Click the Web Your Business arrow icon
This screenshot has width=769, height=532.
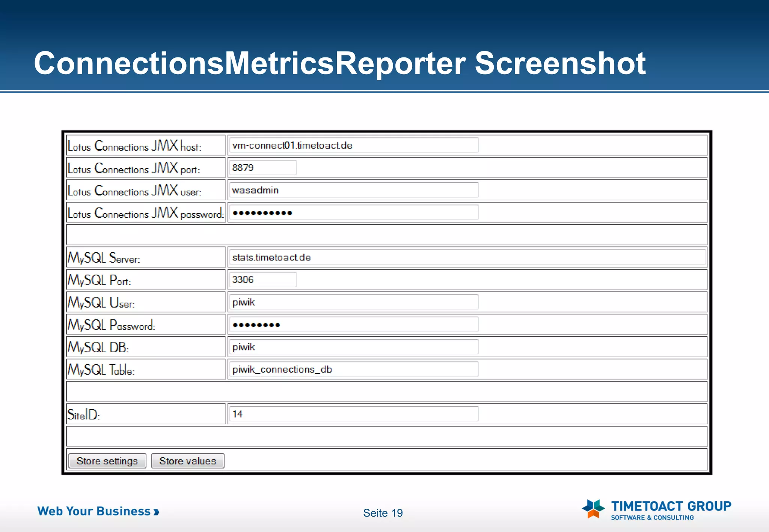[x=157, y=512]
